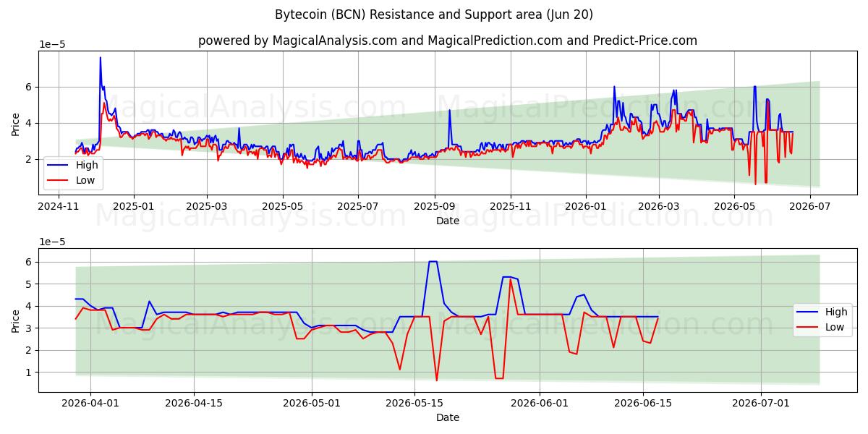Click the '2025-05' x-axis label
868x434 pixels.
coord(283,206)
